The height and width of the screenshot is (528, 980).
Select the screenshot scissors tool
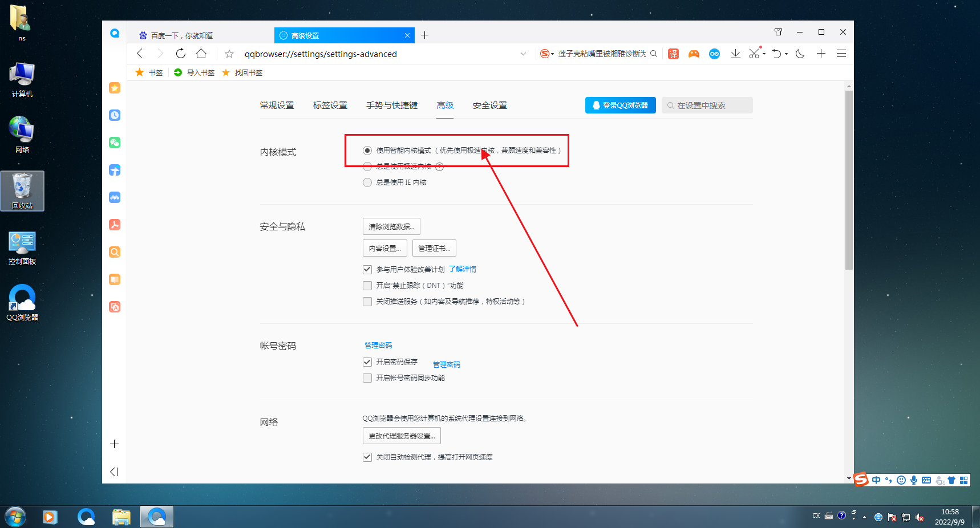[754, 54]
